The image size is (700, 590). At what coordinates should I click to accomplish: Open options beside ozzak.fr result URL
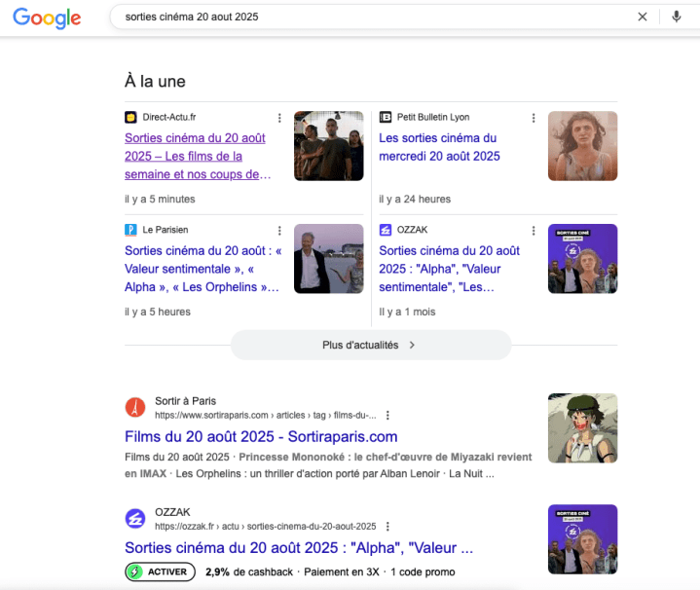click(387, 527)
